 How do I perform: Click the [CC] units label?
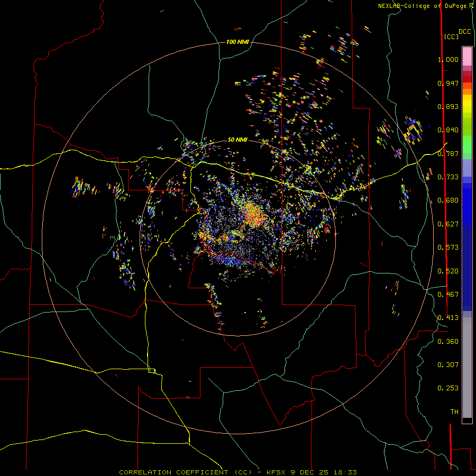pyautogui.click(x=452, y=36)
